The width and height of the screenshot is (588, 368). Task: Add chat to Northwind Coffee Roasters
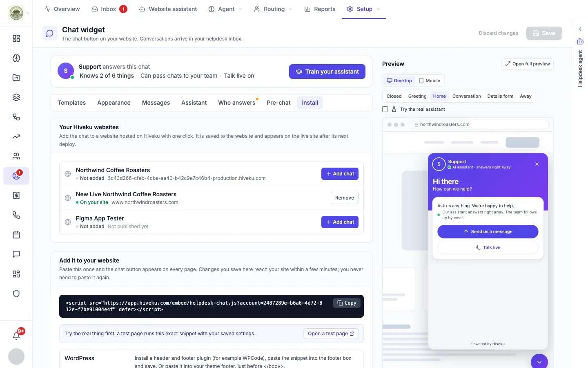pyautogui.click(x=340, y=174)
